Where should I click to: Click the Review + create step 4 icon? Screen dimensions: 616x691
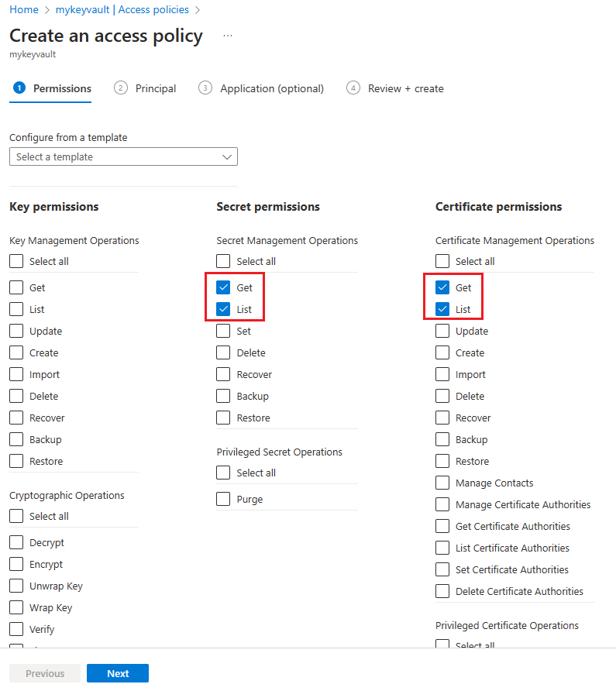(x=353, y=88)
